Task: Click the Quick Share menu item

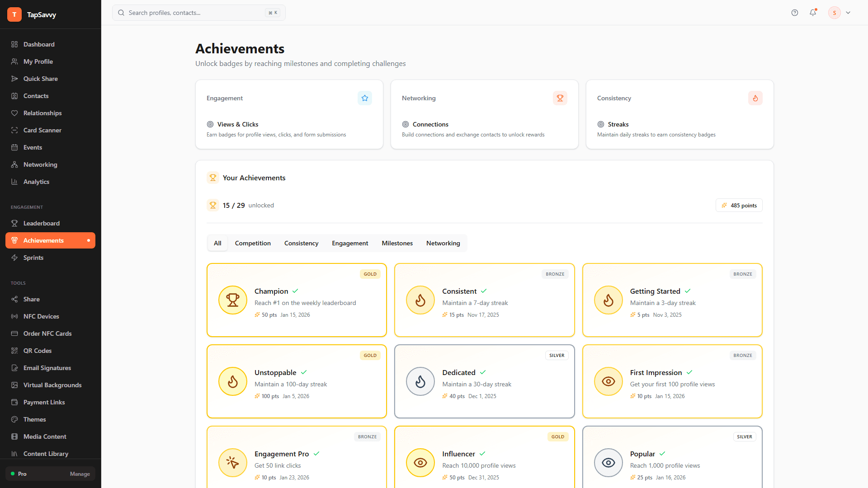Action: click(x=41, y=79)
